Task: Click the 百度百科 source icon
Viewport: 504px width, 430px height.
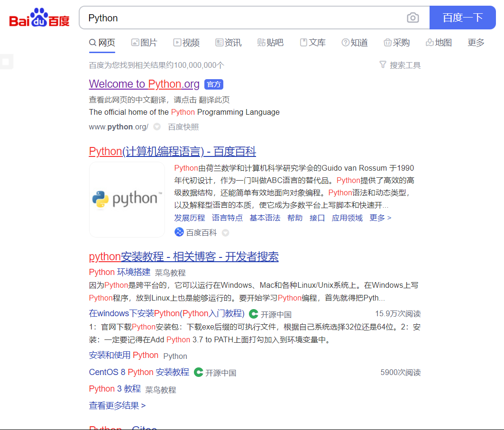Action: [179, 232]
